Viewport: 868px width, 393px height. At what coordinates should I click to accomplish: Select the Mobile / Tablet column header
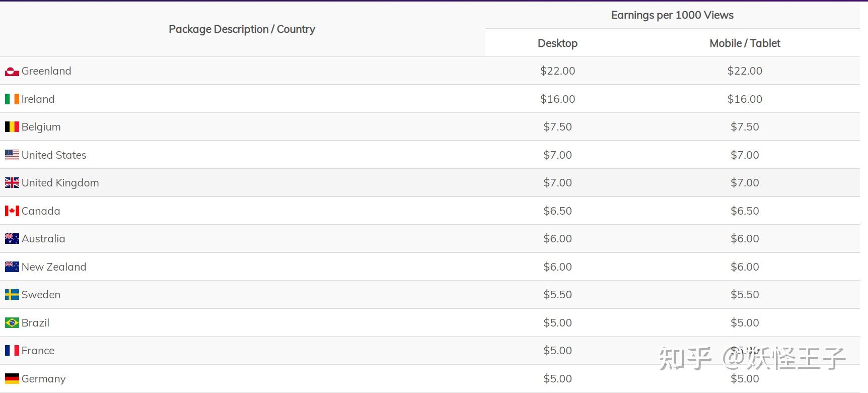point(745,43)
